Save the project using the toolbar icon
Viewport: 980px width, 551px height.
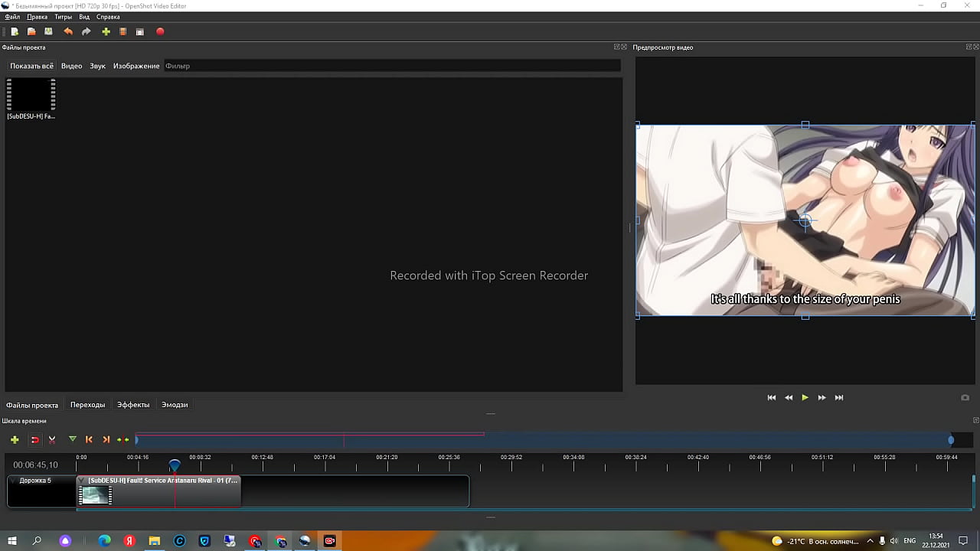pyautogui.click(x=48, y=31)
